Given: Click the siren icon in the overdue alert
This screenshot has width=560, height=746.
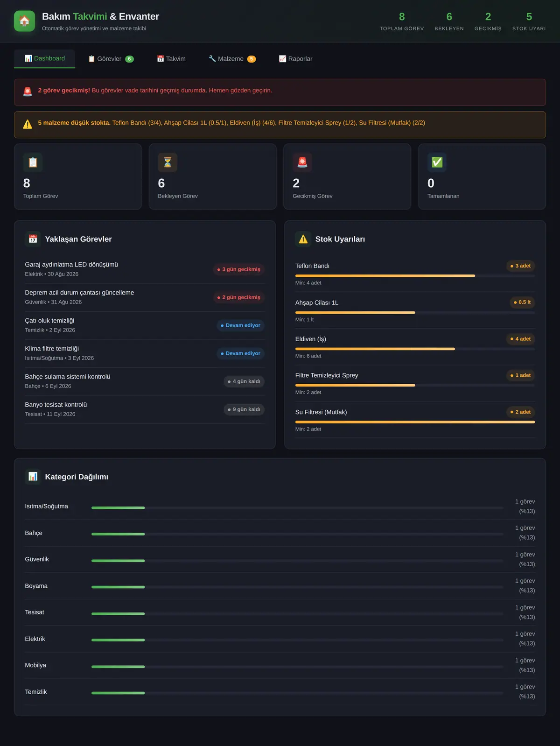Looking at the screenshot, I should click(28, 91).
